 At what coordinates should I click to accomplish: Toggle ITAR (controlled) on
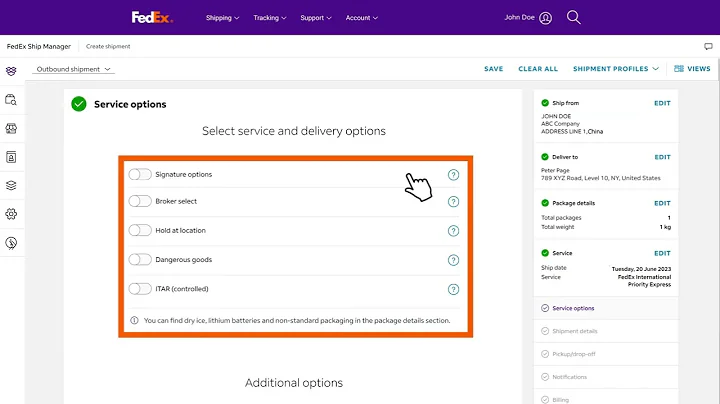click(x=140, y=289)
